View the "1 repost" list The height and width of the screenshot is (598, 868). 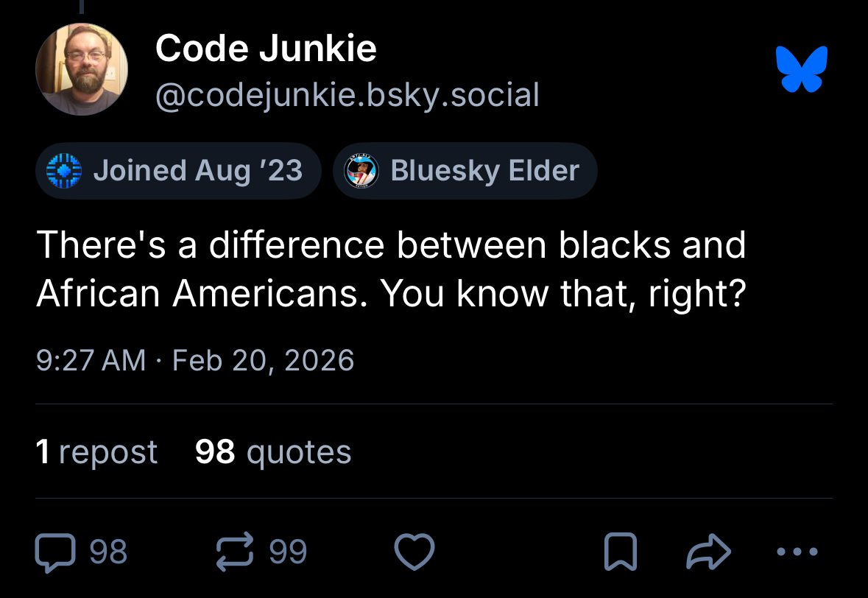[96, 451]
